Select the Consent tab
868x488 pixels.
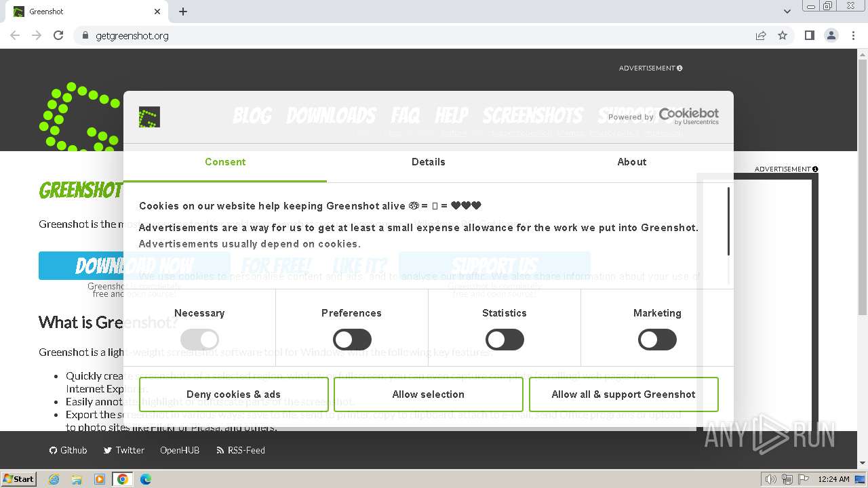point(225,162)
